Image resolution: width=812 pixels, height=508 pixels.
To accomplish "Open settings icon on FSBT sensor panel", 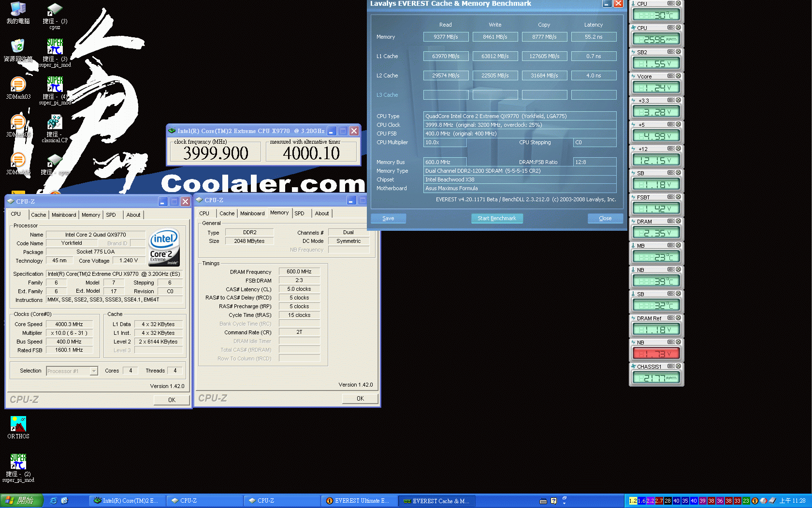I will [671, 197].
